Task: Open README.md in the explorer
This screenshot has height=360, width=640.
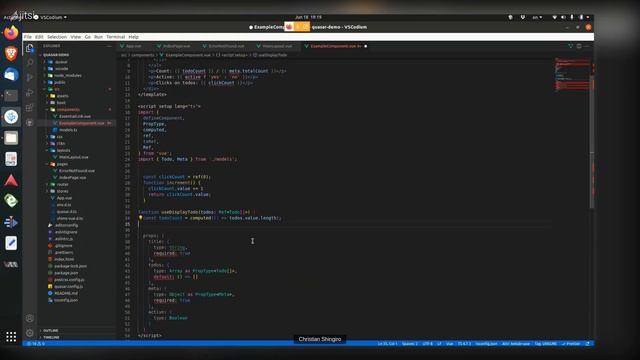Action: tap(66, 293)
